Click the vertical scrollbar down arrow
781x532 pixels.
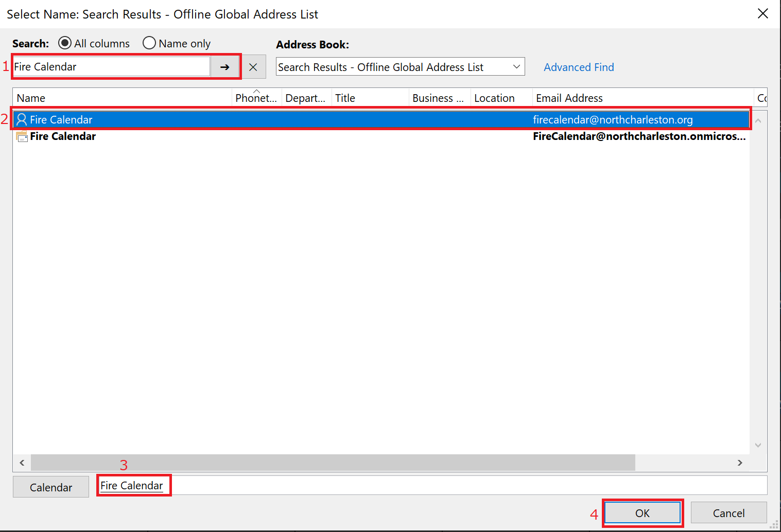click(758, 445)
